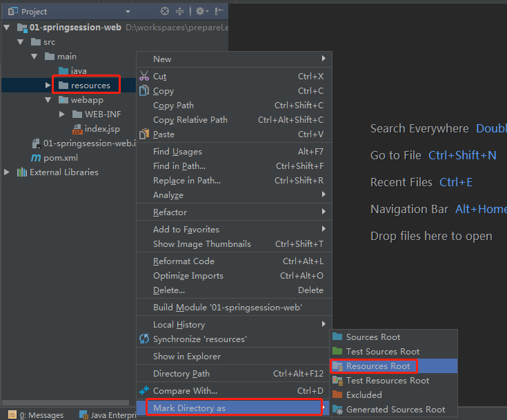Select Generated Sources Root option
507x420 pixels.
395,410
